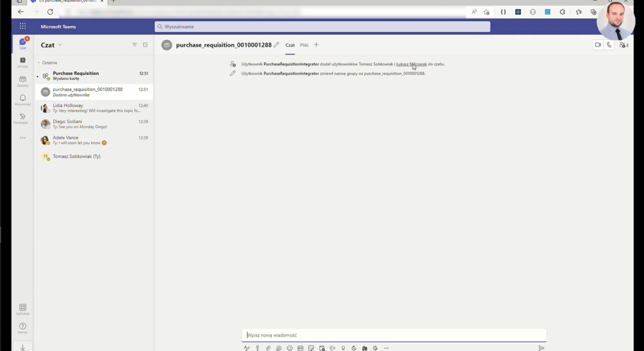644x351 pixels.
Task: Open the Czat tab of the conversation
Action: tap(290, 45)
